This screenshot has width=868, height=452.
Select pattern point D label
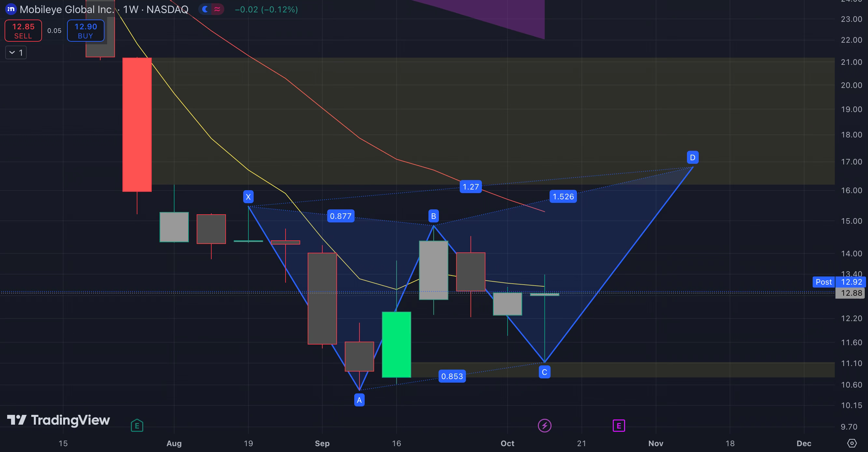point(693,157)
